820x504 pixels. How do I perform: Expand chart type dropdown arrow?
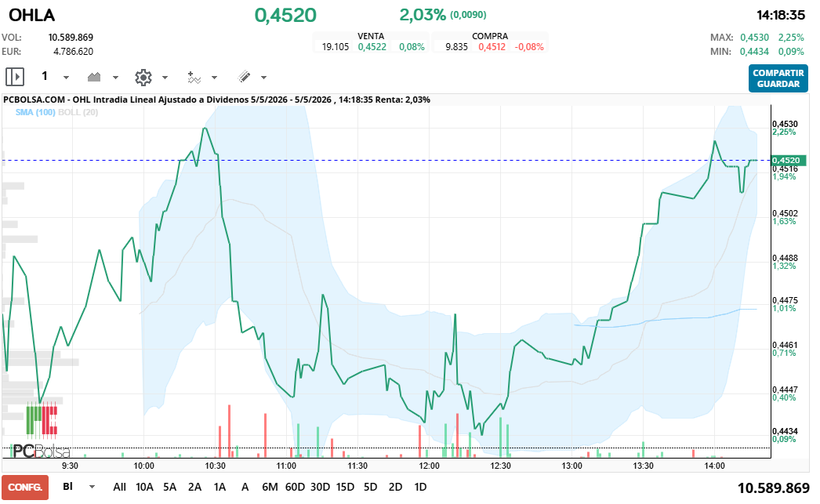(x=115, y=78)
